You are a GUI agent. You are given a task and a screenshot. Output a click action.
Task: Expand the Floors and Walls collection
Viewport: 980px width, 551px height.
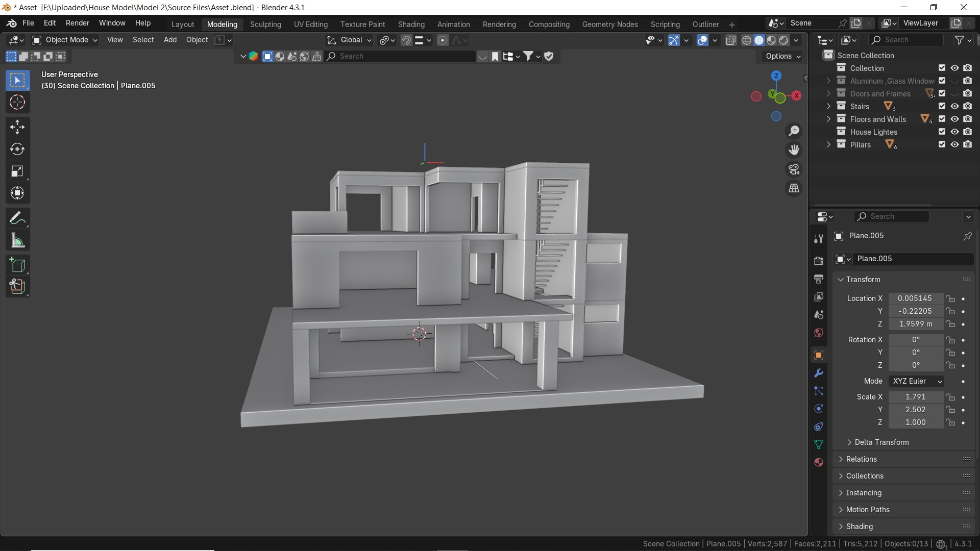[828, 119]
